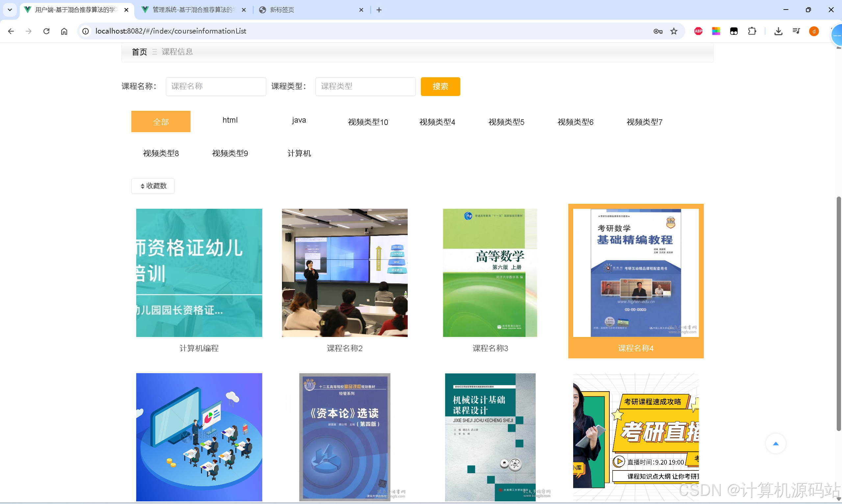Open the media controls icon in toolbar

796,31
